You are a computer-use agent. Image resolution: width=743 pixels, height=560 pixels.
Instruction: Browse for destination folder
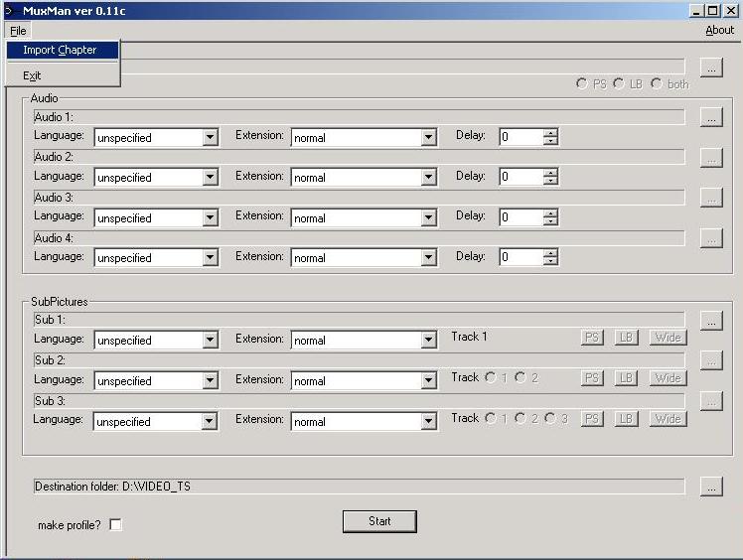(711, 487)
